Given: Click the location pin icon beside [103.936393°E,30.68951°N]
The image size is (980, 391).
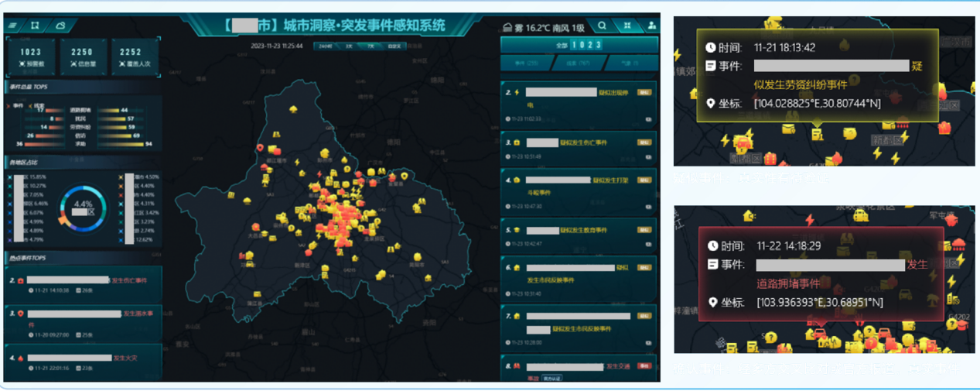Looking at the screenshot, I should [712, 303].
